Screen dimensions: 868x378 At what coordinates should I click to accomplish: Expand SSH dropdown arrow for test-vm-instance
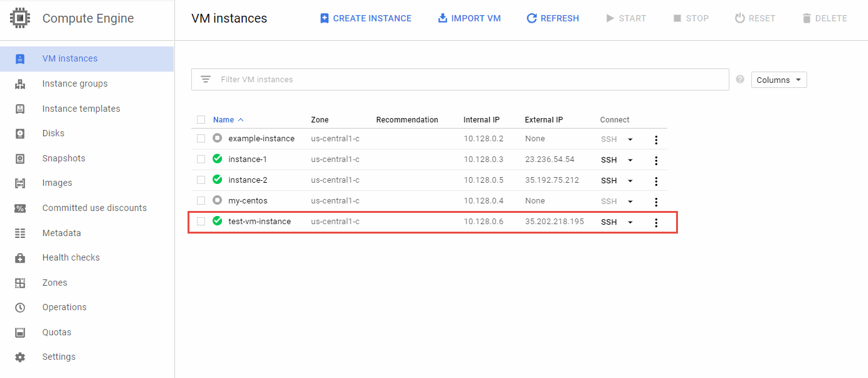(x=630, y=222)
